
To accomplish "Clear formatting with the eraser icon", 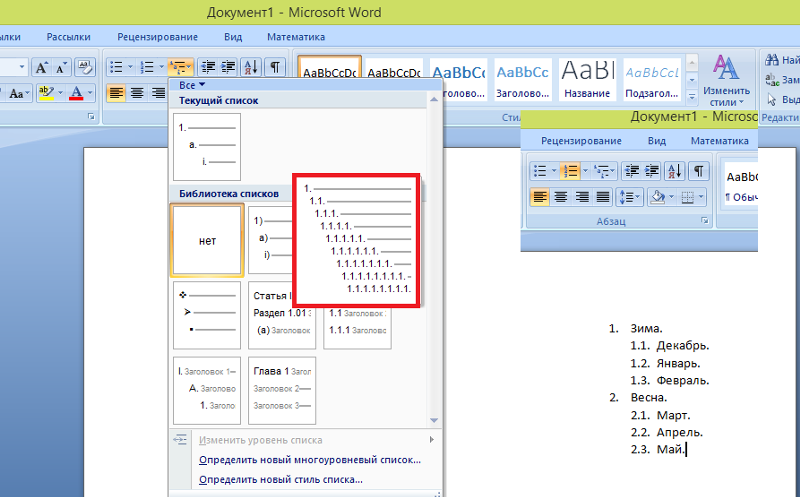I will pyautogui.click(x=85, y=67).
